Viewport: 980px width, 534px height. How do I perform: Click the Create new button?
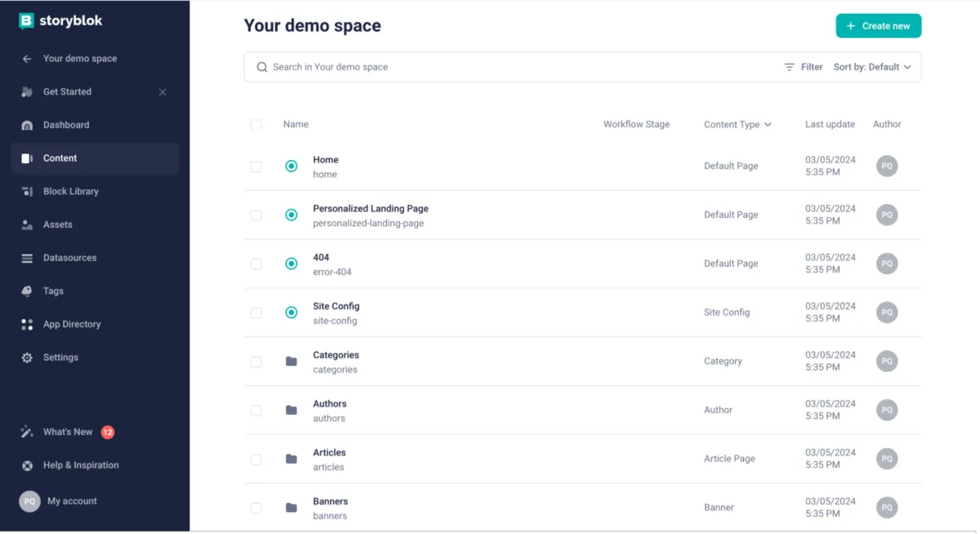[x=878, y=26]
